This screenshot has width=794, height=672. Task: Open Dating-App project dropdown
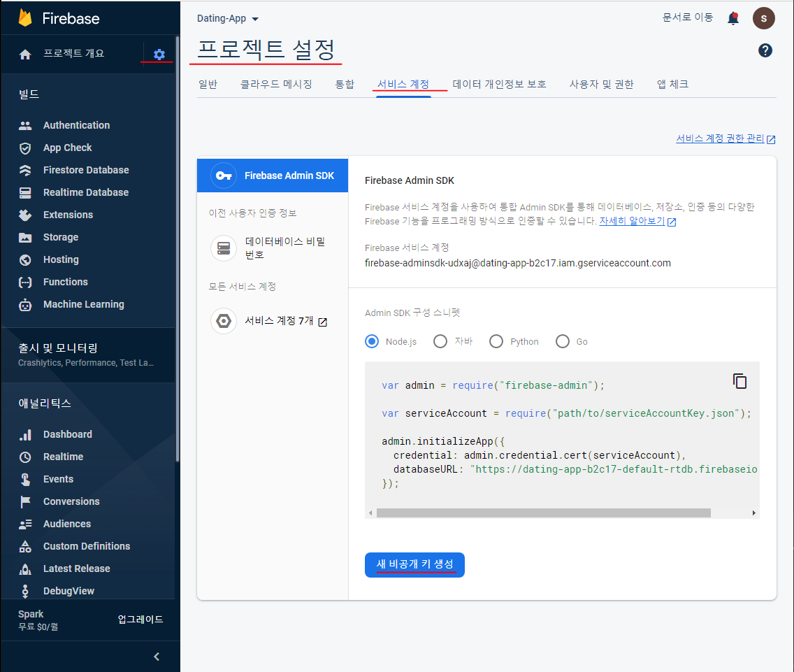(227, 19)
